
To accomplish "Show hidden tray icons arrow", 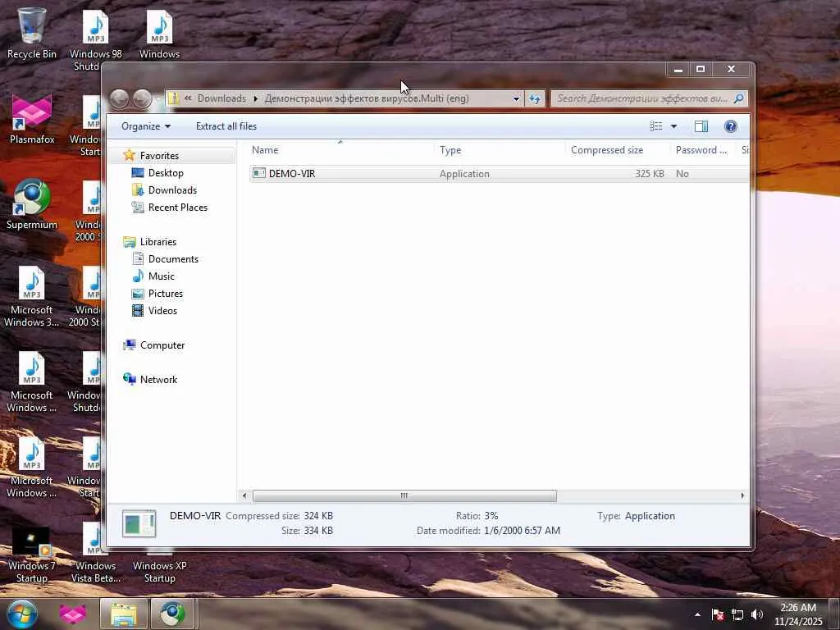I will (697, 614).
